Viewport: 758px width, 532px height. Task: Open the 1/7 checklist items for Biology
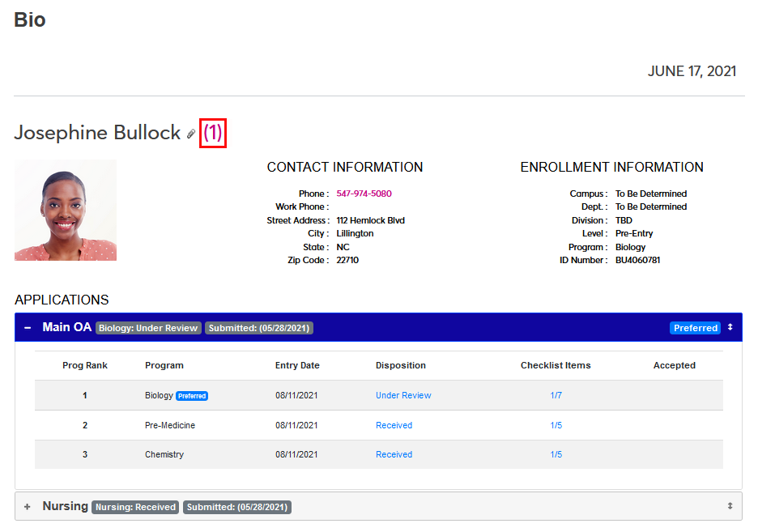coord(556,396)
